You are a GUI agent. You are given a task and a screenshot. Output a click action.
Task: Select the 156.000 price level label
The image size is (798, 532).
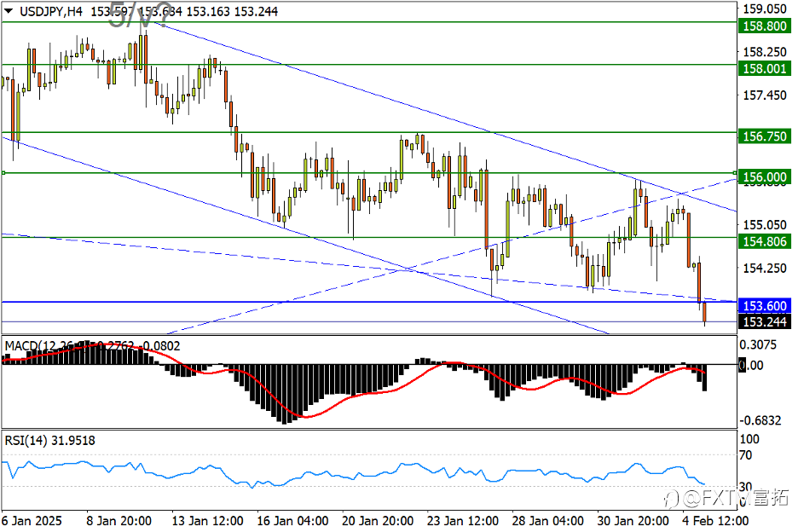click(765, 176)
